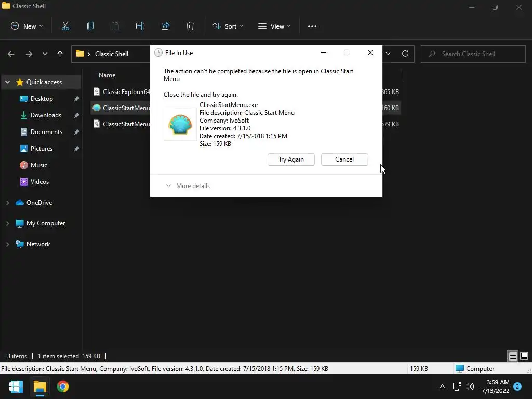Click the pin icon next to Documents
Screen dimensions: 532x399
(77, 132)
